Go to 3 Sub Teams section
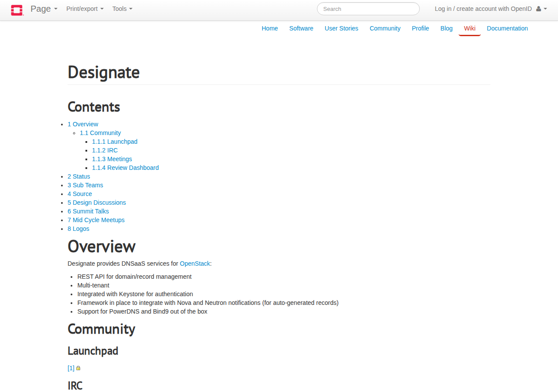This screenshot has width=558, height=392. [x=85, y=185]
